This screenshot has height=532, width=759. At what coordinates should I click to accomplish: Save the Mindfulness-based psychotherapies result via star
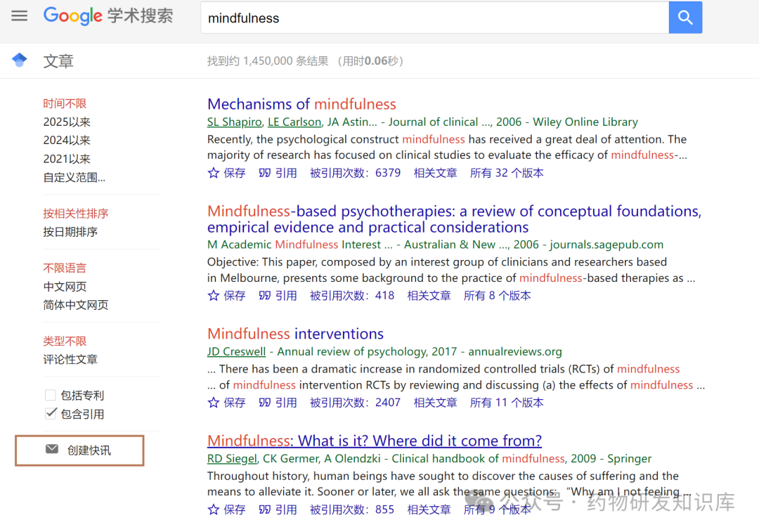click(214, 296)
